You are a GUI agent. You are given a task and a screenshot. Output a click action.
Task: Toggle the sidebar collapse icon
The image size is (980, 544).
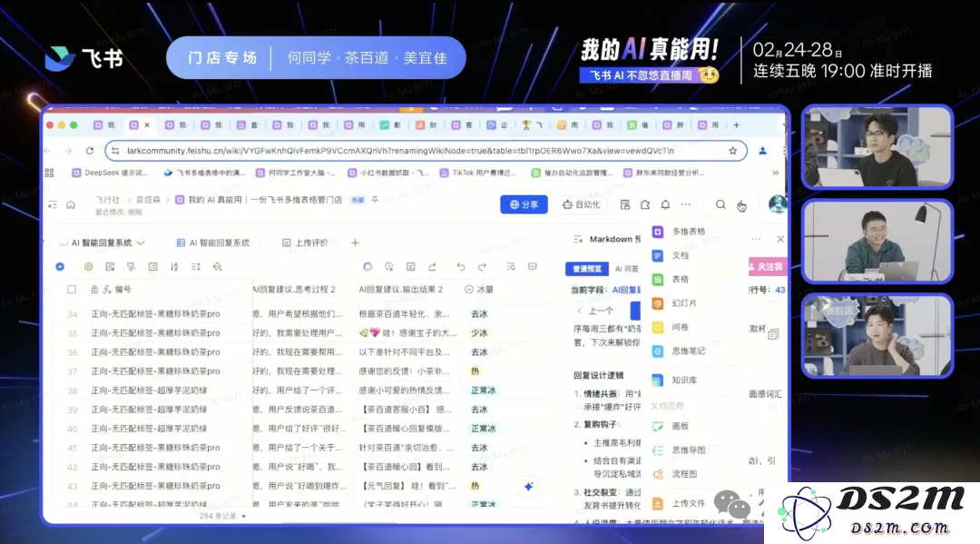[53, 204]
